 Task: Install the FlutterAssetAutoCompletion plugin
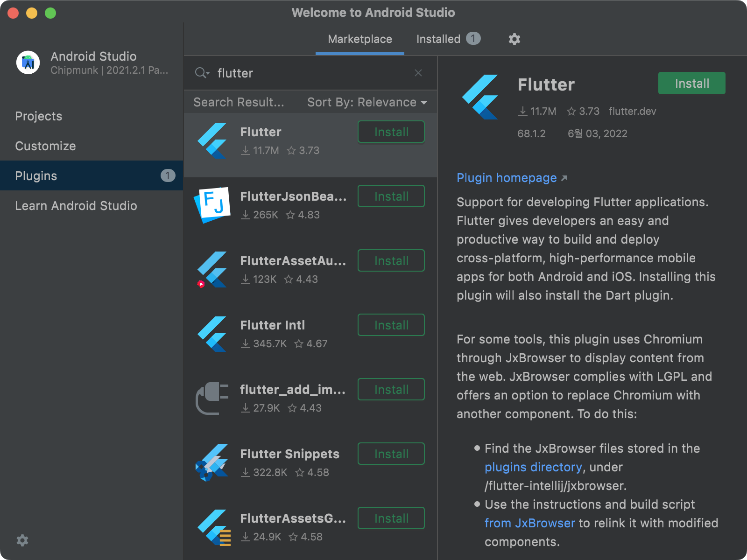pyautogui.click(x=391, y=261)
